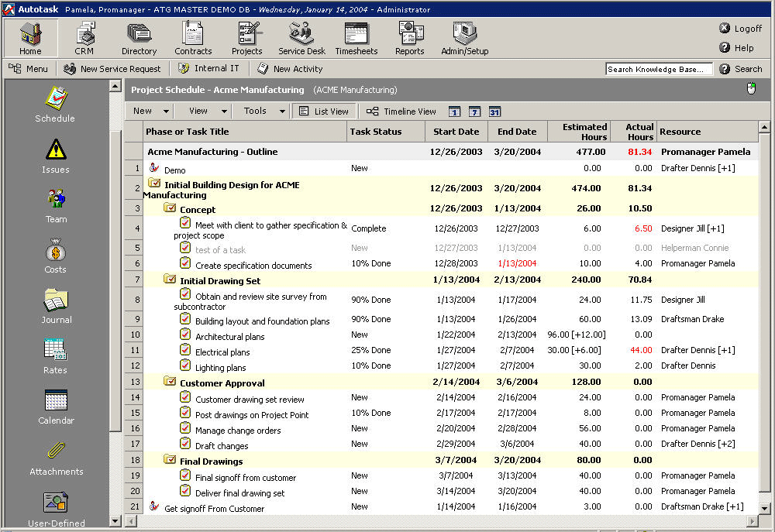Open the Costs sidebar icon
Image resolution: width=775 pixels, height=532 pixels.
[x=55, y=256]
